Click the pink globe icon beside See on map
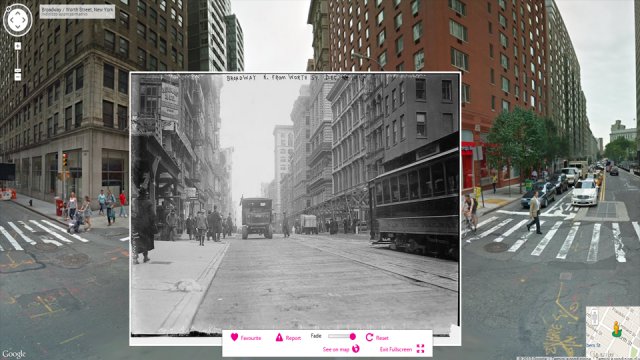This screenshot has height=360, width=640. point(356,349)
